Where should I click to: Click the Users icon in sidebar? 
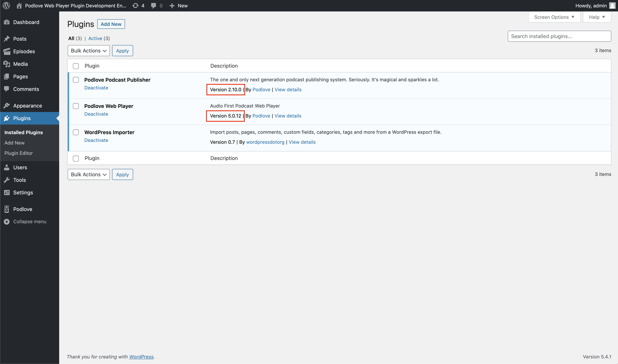7,167
